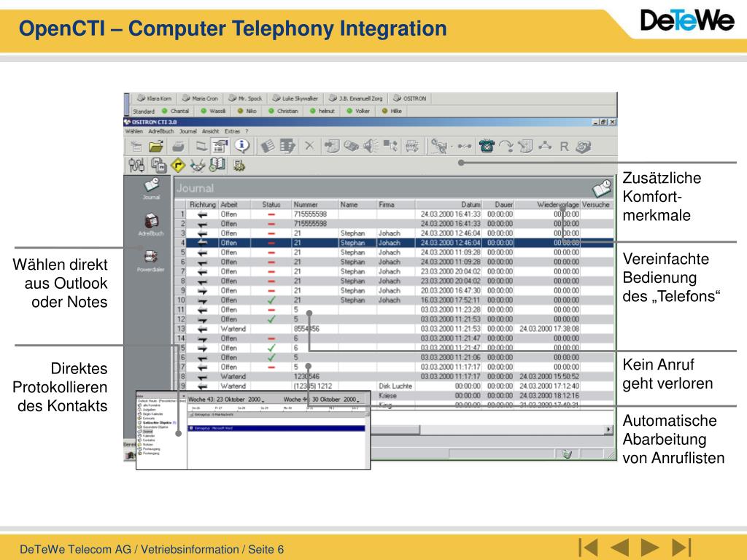Click the triangle conference icon

(545, 146)
